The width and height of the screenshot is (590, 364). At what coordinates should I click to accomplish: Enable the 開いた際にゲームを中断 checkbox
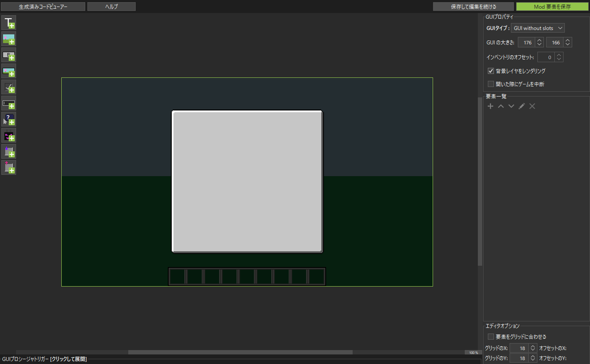click(491, 84)
